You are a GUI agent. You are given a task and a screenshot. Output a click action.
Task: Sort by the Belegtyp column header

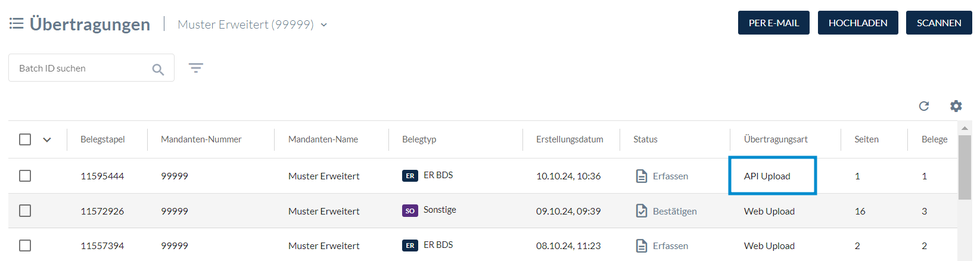(x=419, y=139)
